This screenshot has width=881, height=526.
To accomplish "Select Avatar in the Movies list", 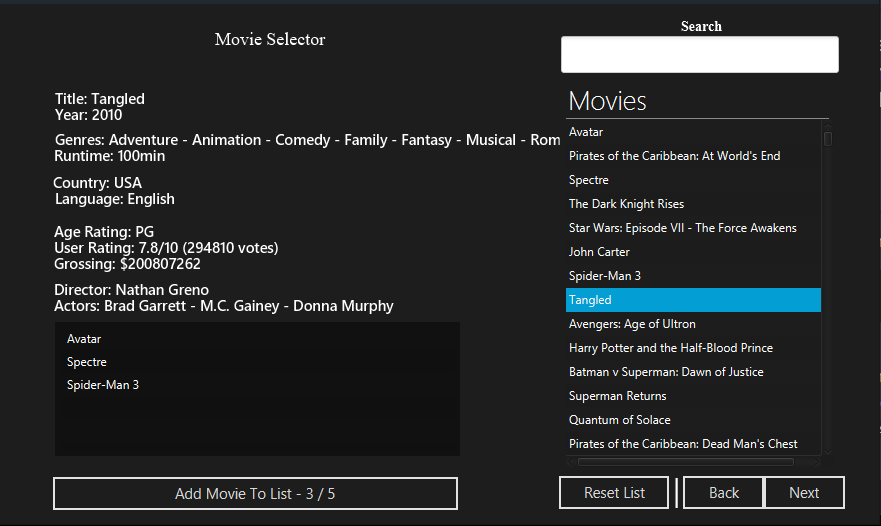I will pyautogui.click(x=693, y=132).
